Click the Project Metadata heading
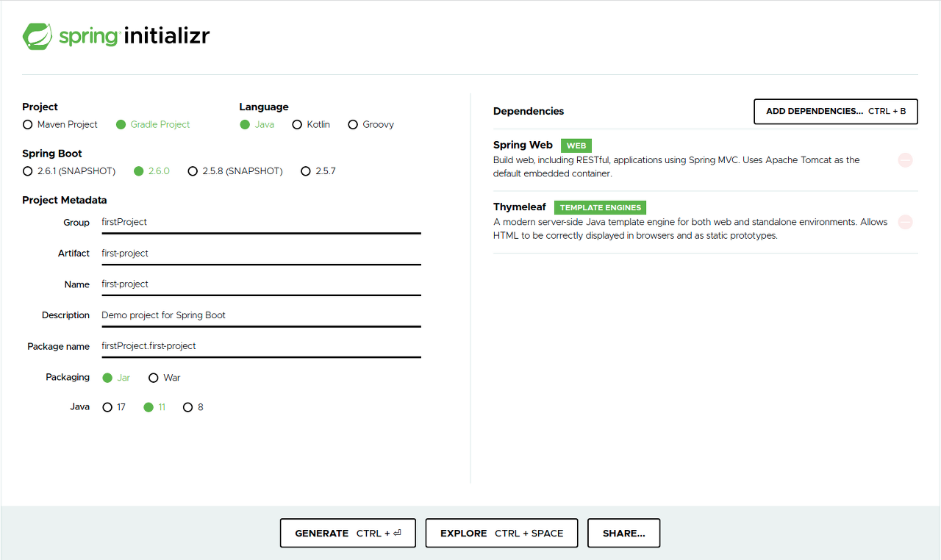The width and height of the screenshot is (941, 560). click(65, 200)
